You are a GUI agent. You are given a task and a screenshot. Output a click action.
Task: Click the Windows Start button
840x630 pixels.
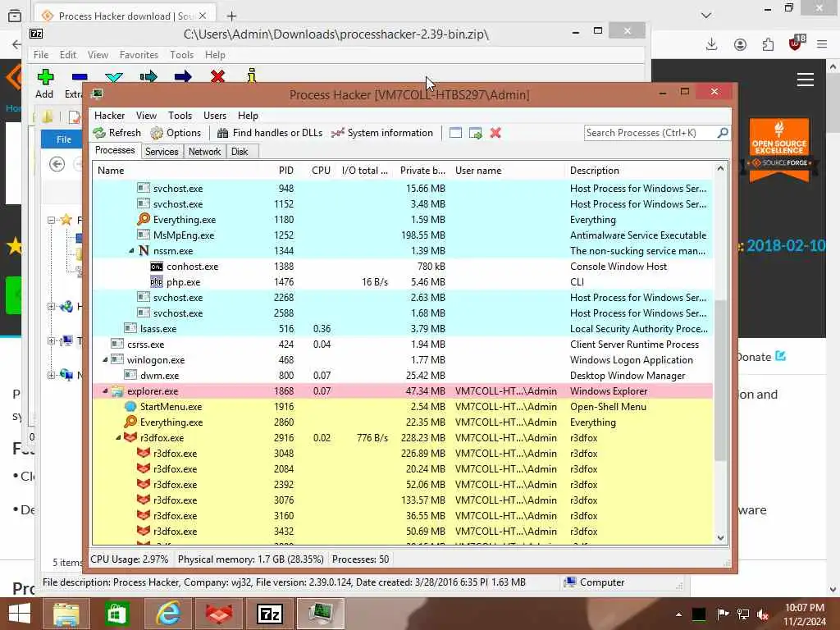tap(20, 614)
